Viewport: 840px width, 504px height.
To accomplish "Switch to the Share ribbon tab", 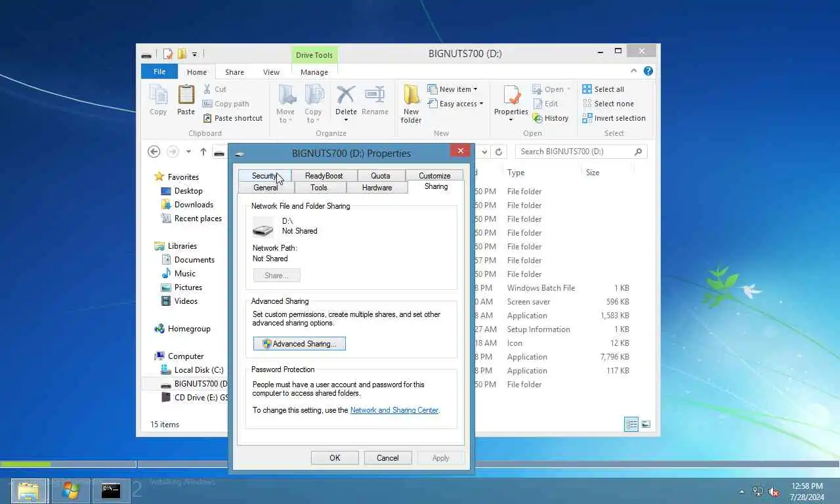I will coord(234,72).
